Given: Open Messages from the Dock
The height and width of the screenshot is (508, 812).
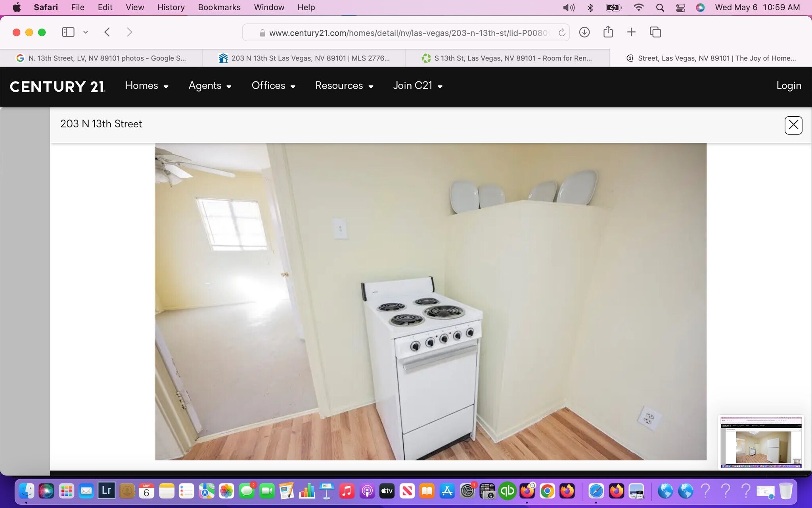Looking at the screenshot, I should 247,491.
